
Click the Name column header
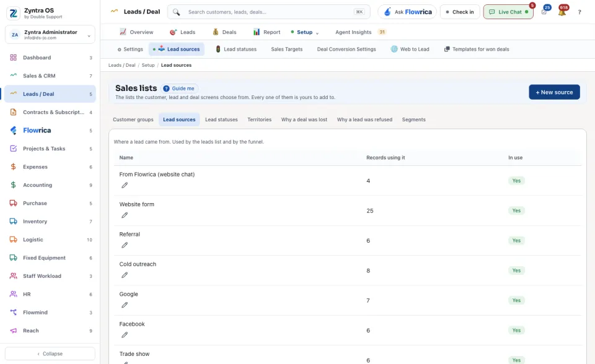126,158
